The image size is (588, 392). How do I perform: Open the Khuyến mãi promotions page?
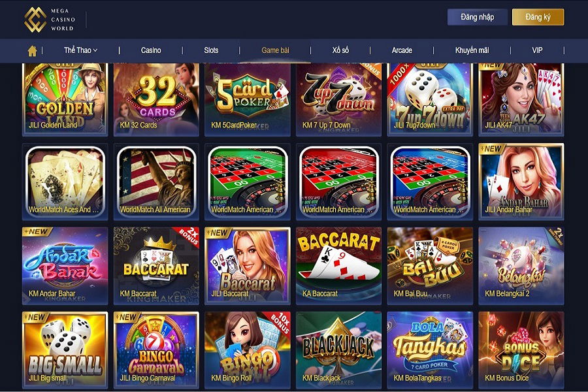[472, 50]
